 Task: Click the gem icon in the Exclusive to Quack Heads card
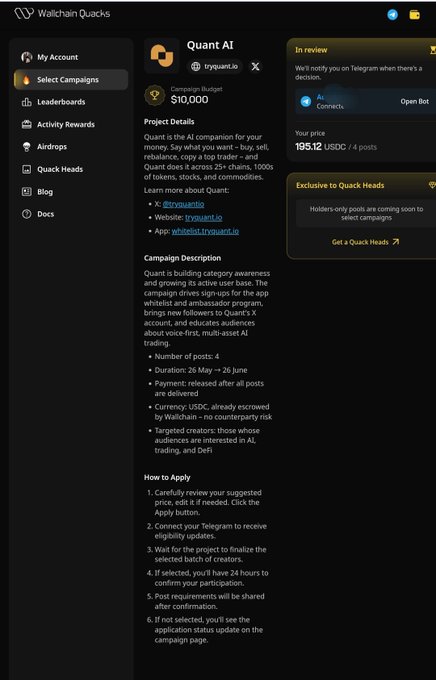tap(432, 185)
